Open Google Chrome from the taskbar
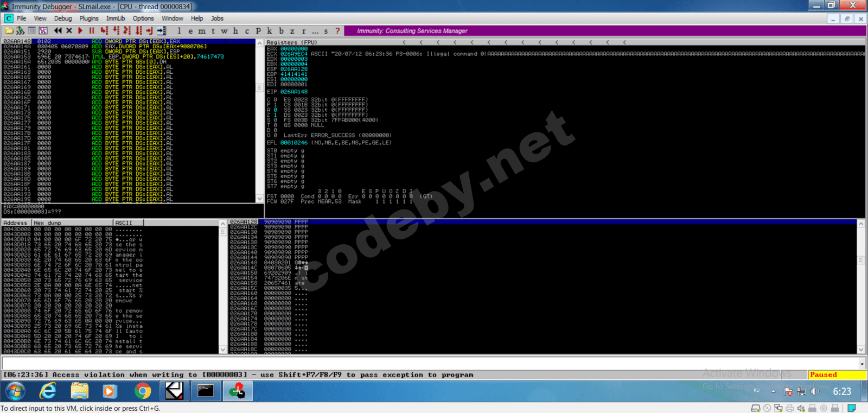This screenshot has height=413, width=868. (x=143, y=391)
